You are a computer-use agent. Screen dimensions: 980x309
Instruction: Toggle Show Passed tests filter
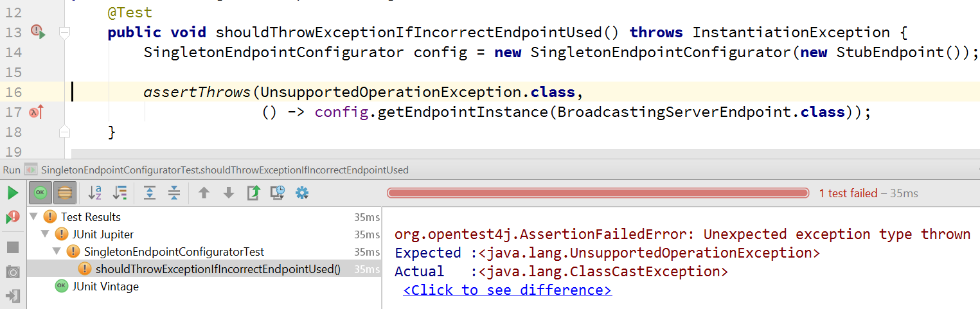tap(40, 193)
